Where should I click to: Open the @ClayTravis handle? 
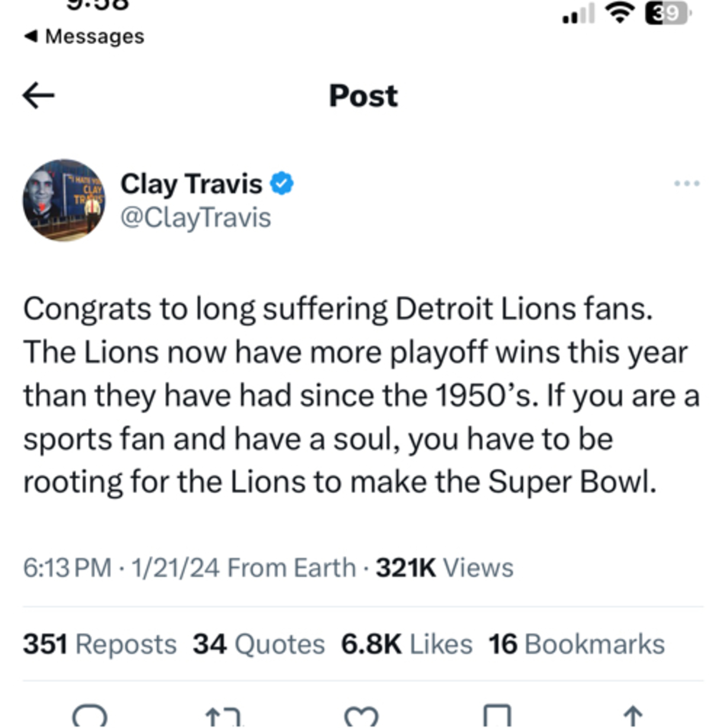pyautogui.click(x=196, y=218)
